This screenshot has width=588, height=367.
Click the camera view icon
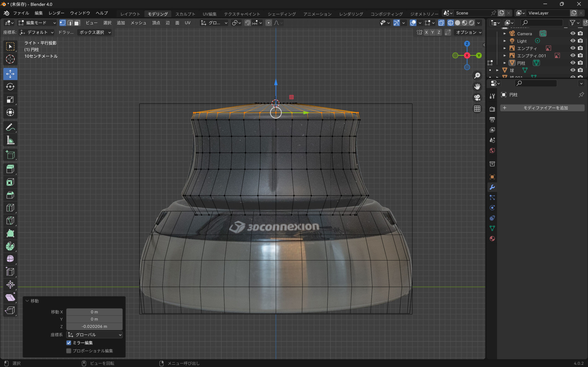click(477, 97)
